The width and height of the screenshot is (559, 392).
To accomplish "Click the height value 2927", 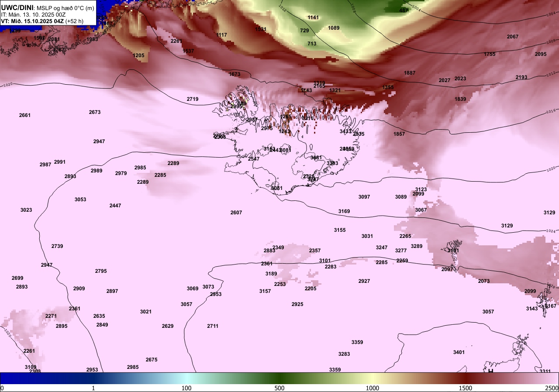I will point(364,281).
